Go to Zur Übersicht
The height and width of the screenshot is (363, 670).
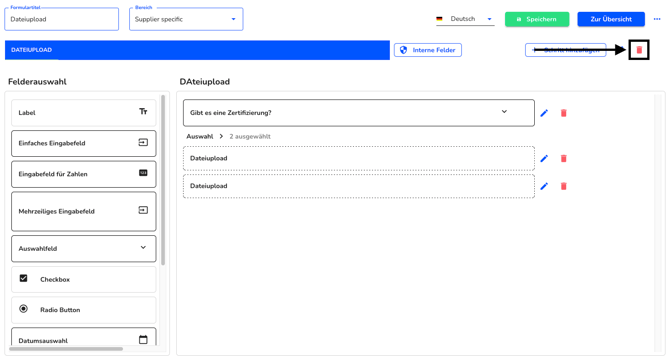pyautogui.click(x=611, y=19)
